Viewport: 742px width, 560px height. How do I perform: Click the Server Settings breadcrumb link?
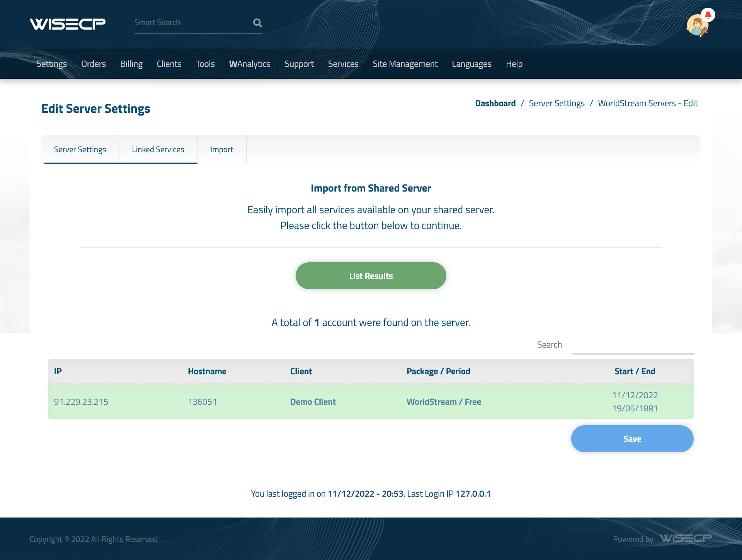coord(556,103)
